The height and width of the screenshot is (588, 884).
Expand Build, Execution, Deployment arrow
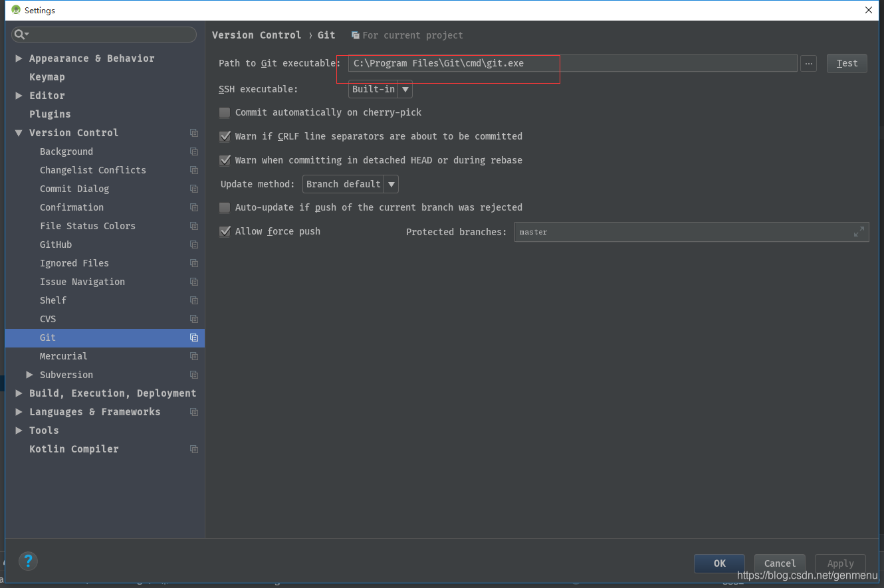pyautogui.click(x=19, y=393)
